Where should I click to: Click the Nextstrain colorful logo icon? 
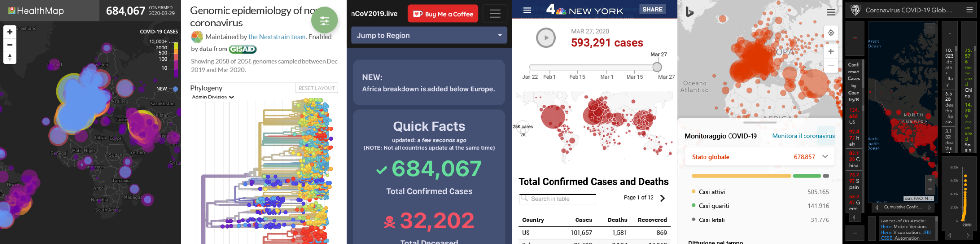coord(197,37)
